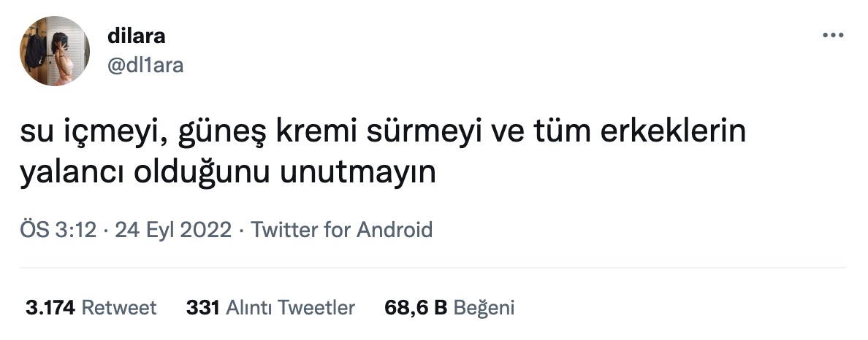This screenshot has width=868, height=340.
Task: Click the 24 Eyl 2022 date
Action: [172, 229]
